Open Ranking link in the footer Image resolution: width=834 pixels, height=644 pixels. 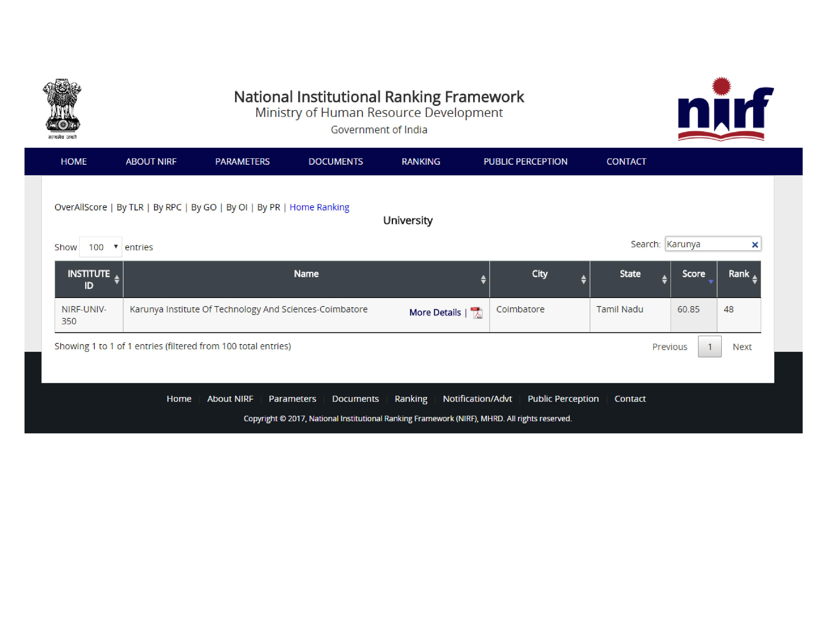(x=411, y=399)
